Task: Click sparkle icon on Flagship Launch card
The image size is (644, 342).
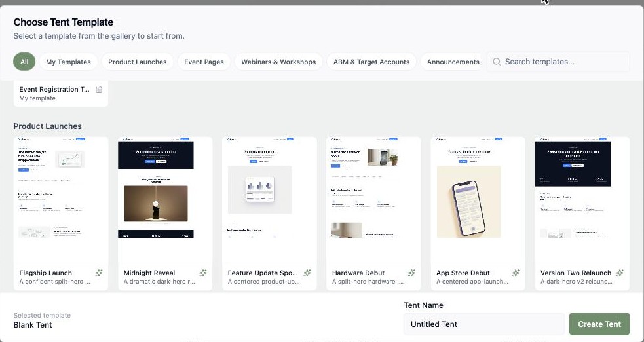Action: 99,273
